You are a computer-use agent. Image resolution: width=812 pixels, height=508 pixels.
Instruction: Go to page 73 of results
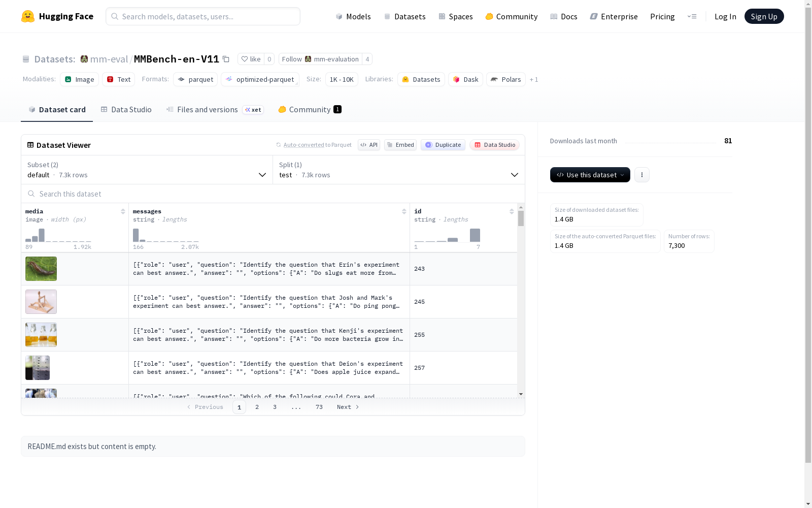click(319, 407)
